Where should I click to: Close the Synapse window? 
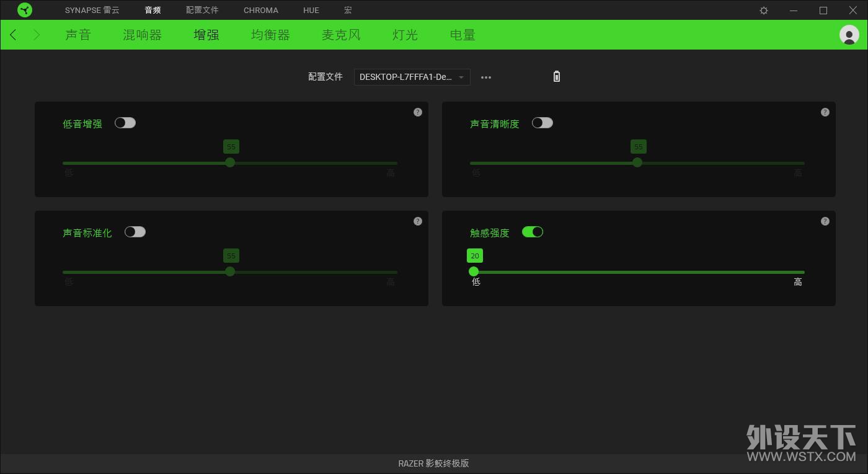click(x=853, y=11)
